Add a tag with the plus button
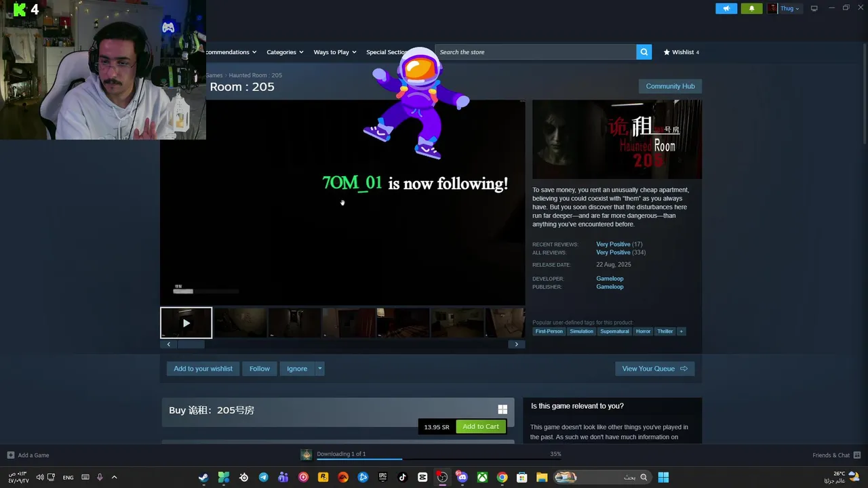This screenshot has height=488, width=868. coord(682,331)
